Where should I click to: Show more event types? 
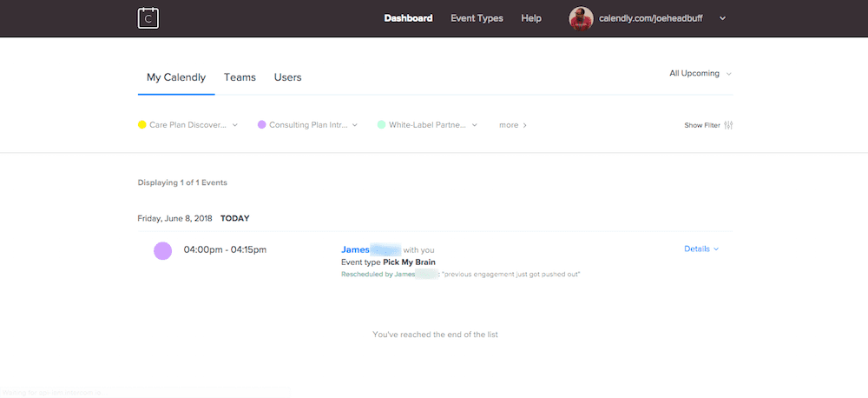pyautogui.click(x=513, y=125)
